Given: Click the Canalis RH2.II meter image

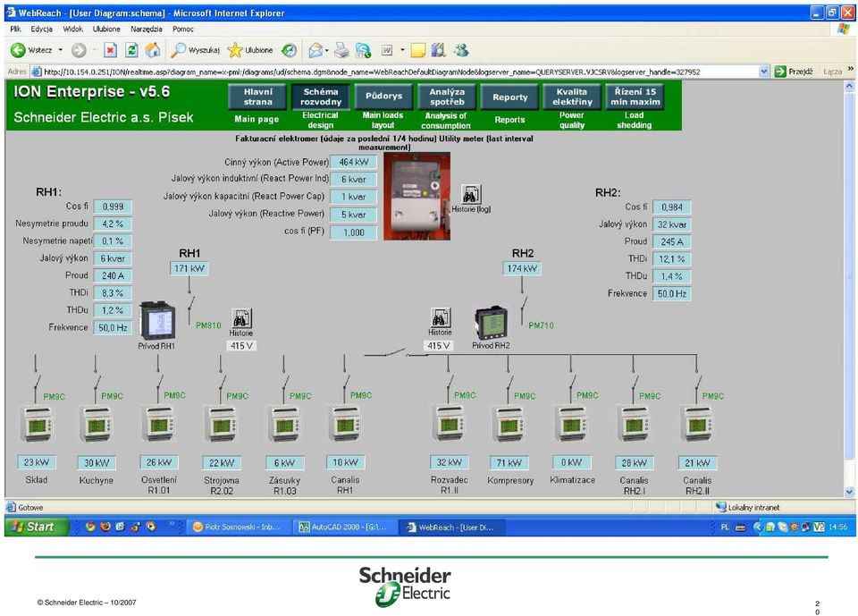Looking at the screenshot, I should pos(697,423).
